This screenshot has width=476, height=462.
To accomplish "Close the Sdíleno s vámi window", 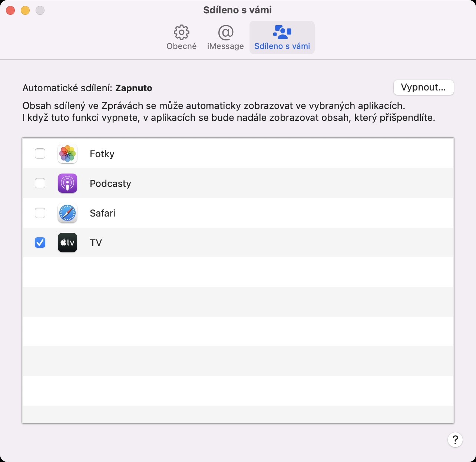I will (x=10, y=10).
